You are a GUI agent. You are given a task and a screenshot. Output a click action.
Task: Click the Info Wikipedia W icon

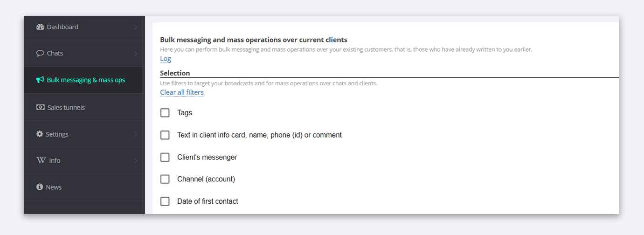[41, 160]
